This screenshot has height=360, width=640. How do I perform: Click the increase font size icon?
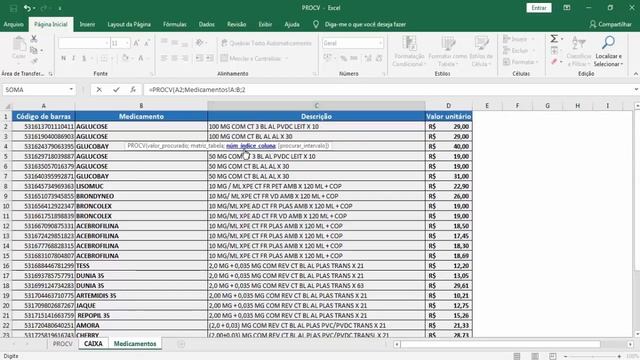(136, 43)
